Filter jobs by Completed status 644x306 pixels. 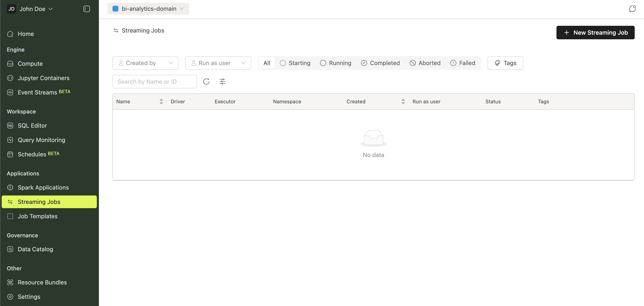pyautogui.click(x=381, y=63)
